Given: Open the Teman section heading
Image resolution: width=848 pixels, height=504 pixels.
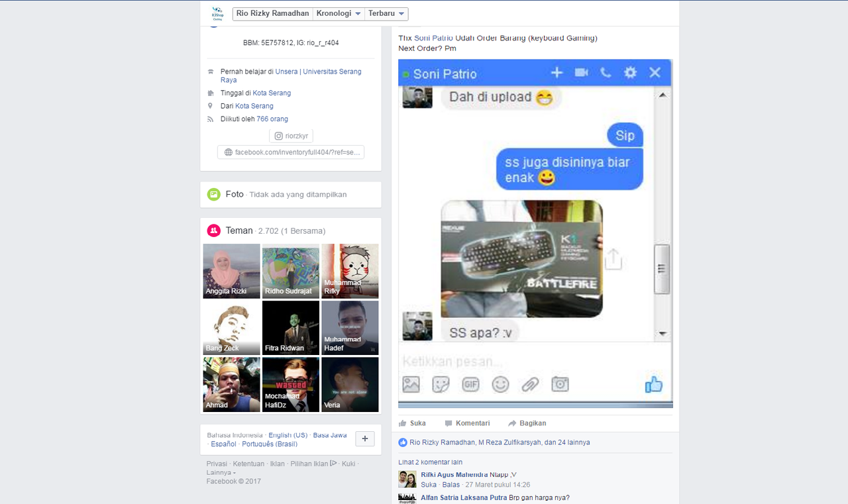Looking at the screenshot, I should (239, 230).
